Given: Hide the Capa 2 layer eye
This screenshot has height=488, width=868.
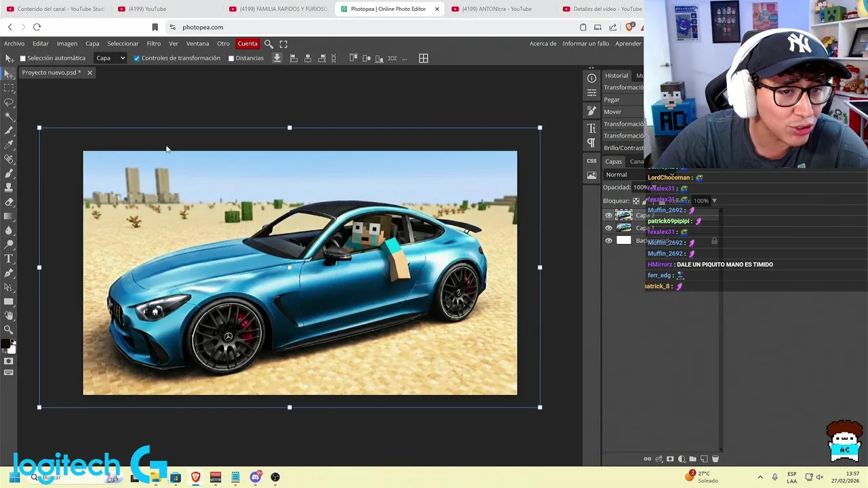Looking at the screenshot, I should point(608,216).
